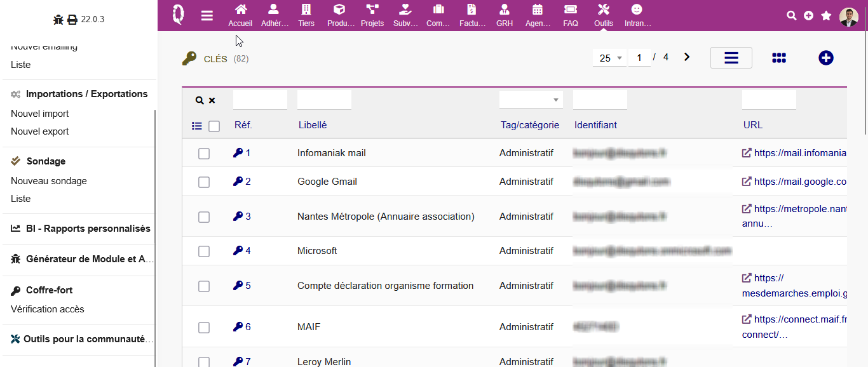The width and height of the screenshot is (868, 367).
Task: Open the Tiers menu
Action: [x=306, y=16]
